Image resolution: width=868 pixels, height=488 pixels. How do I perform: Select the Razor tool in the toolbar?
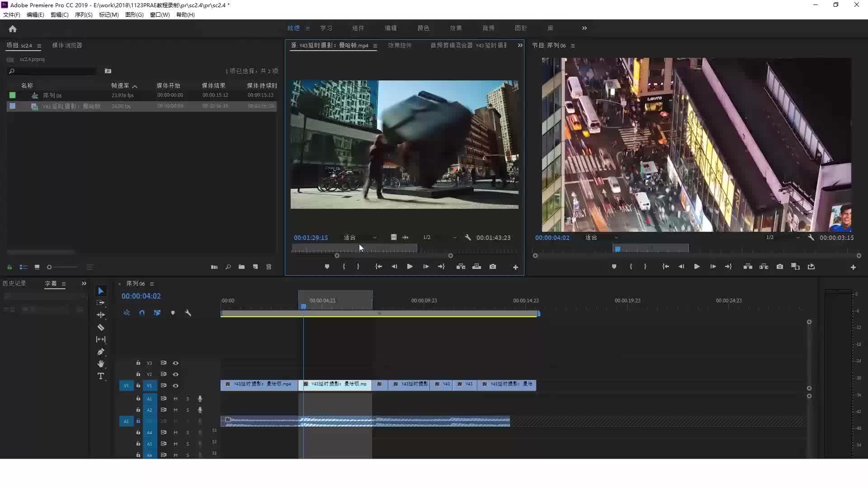(101, 328)
